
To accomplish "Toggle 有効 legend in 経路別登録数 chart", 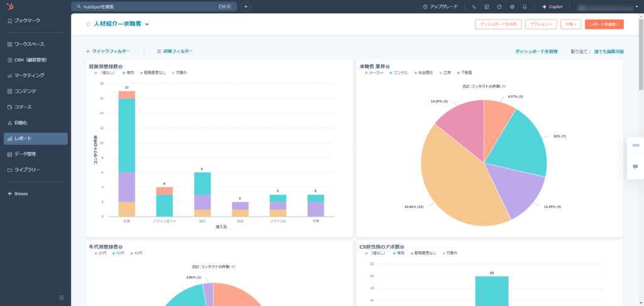I will [x=128, y=73].
